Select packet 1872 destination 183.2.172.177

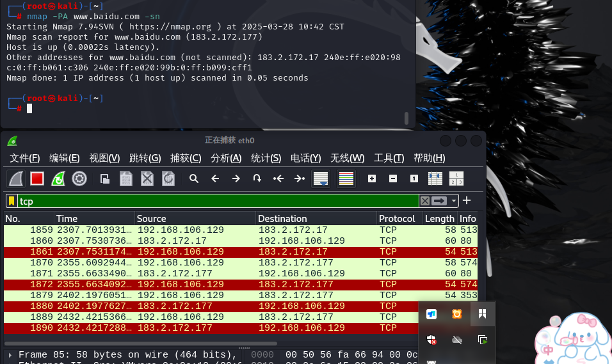296,285
